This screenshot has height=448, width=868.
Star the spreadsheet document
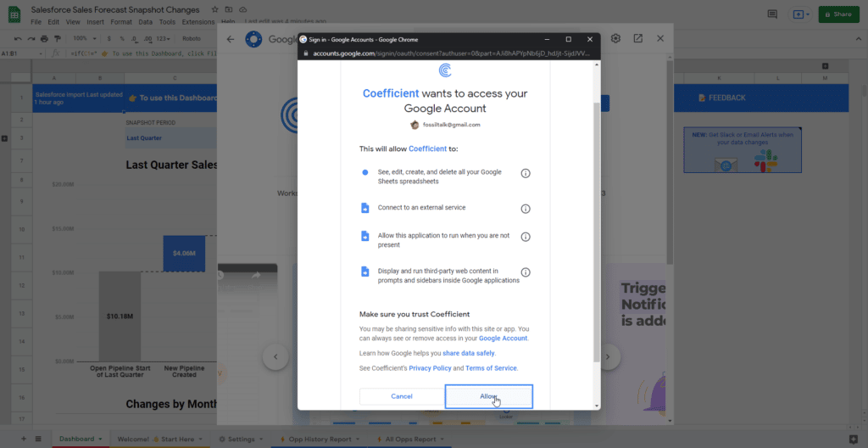(214, 10)
